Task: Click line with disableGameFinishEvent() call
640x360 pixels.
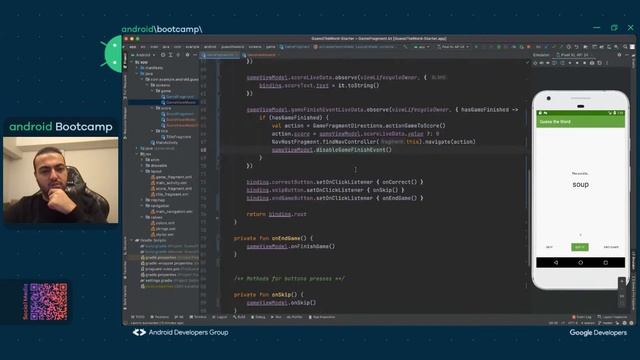Action: tap(331, 150)
